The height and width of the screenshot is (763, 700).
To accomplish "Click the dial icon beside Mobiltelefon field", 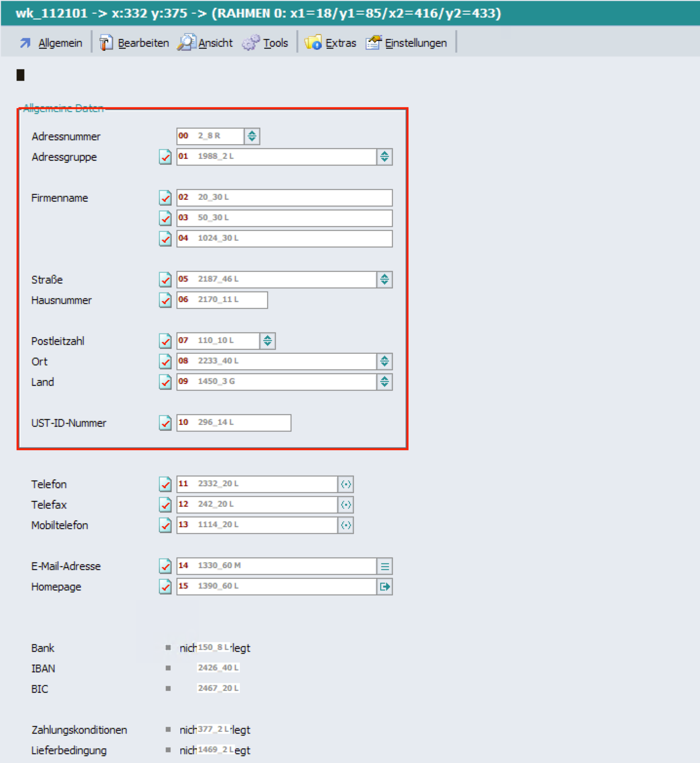I will coord(346,525).
